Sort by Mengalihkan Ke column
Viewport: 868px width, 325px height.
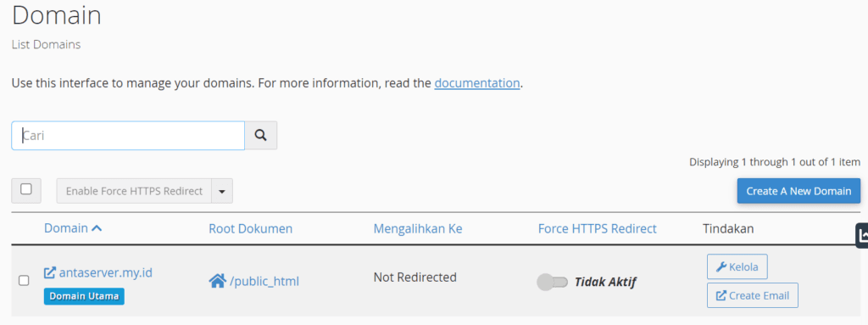(x=418, y=228)
